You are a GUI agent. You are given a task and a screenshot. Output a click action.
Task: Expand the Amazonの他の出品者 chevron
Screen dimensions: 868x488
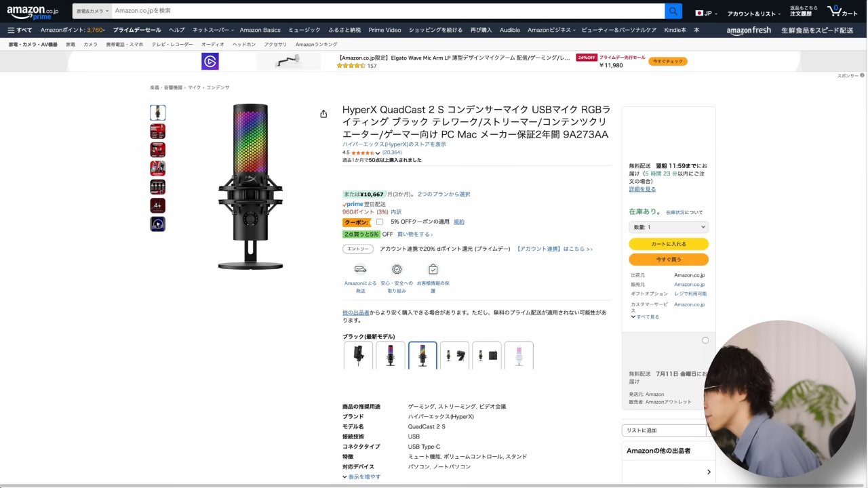click(709, 472)
